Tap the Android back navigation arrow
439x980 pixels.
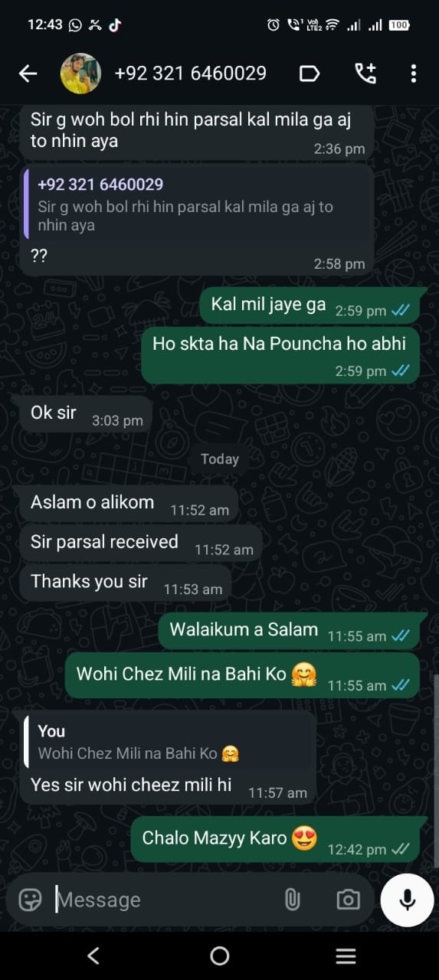pos(93,955)
